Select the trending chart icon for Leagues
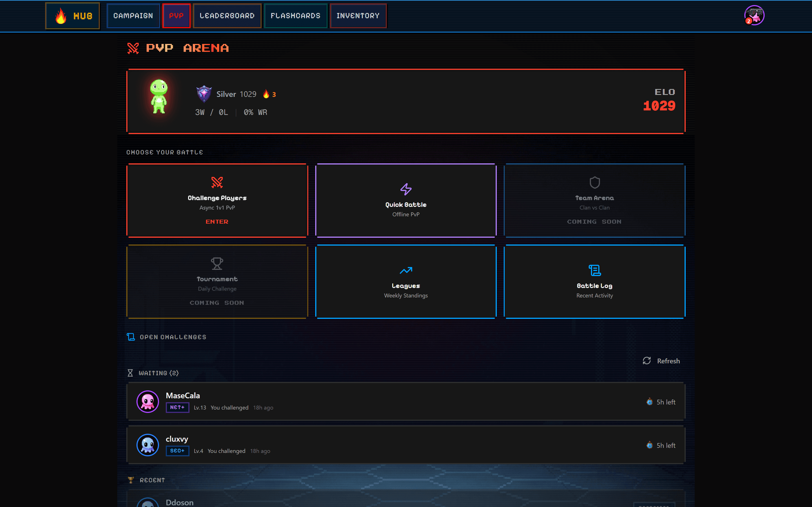The height and width of the screenshot is (507, 812). coord(406,270)
